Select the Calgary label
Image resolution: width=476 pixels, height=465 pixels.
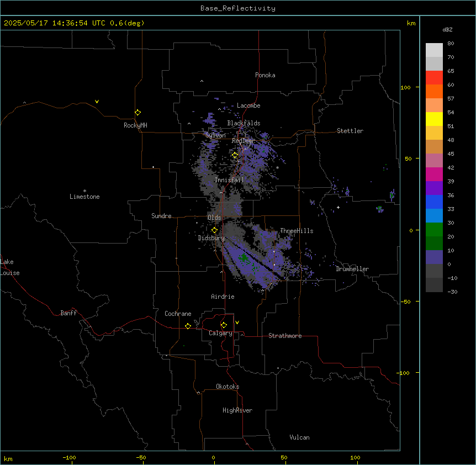pyautogui.click(x=221, y=333)
